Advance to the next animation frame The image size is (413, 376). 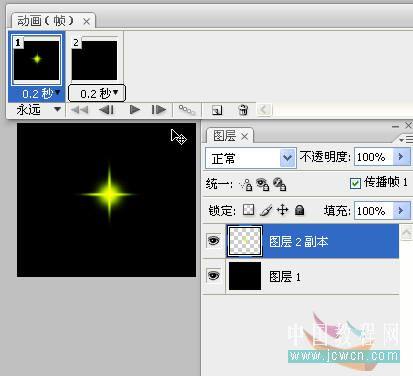[159, 109]
